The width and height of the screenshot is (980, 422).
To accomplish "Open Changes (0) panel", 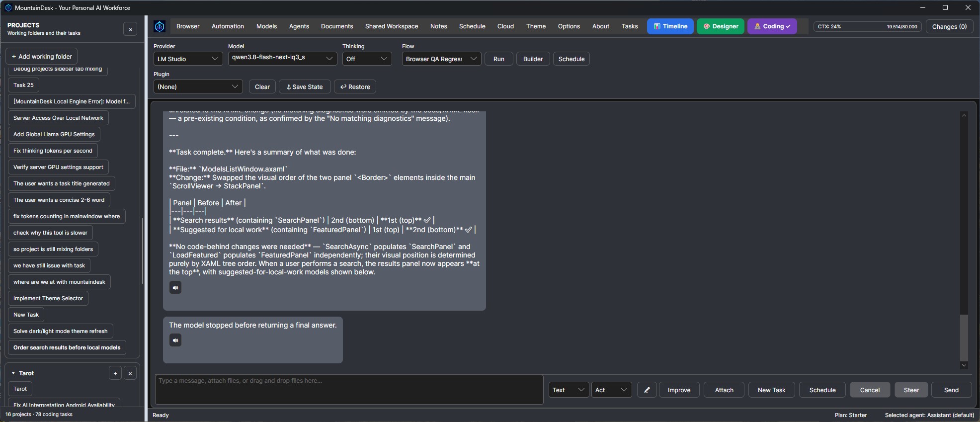I will 949,26.
